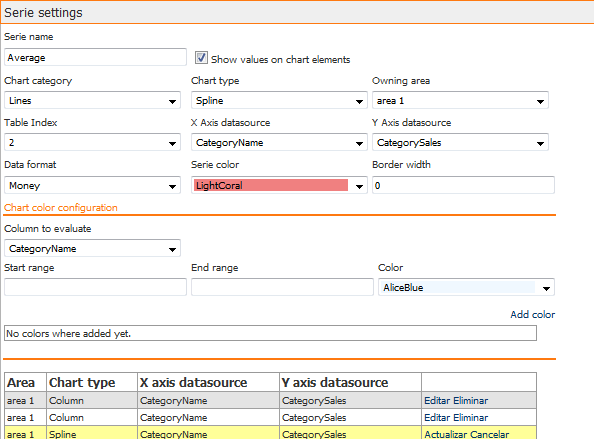
Task: Open the Chart type Spline dropdown
Action: coord(279,101)
